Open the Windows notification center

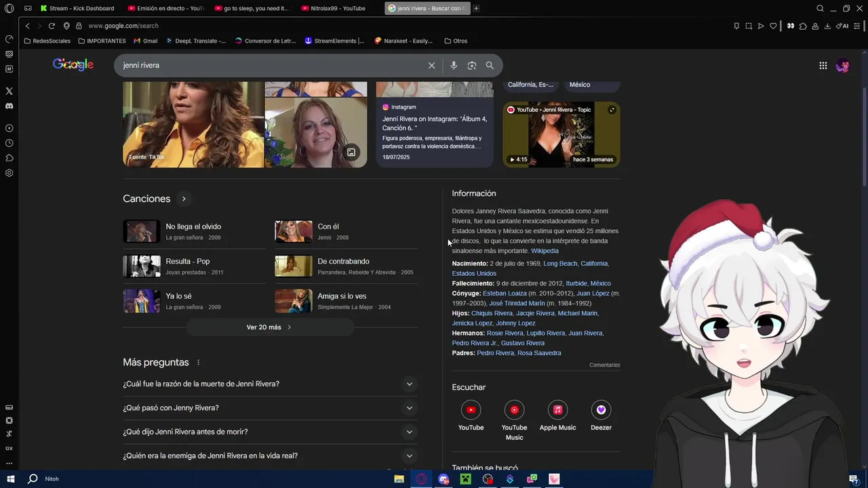[x=853, y=479]
